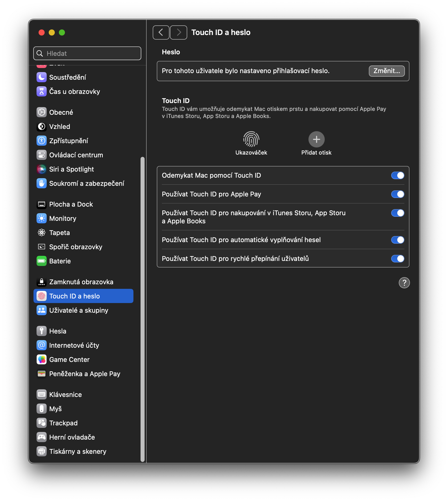Disable Touch ID pro Apple Pay switch
448x501 pixels.
click(398, 194)
